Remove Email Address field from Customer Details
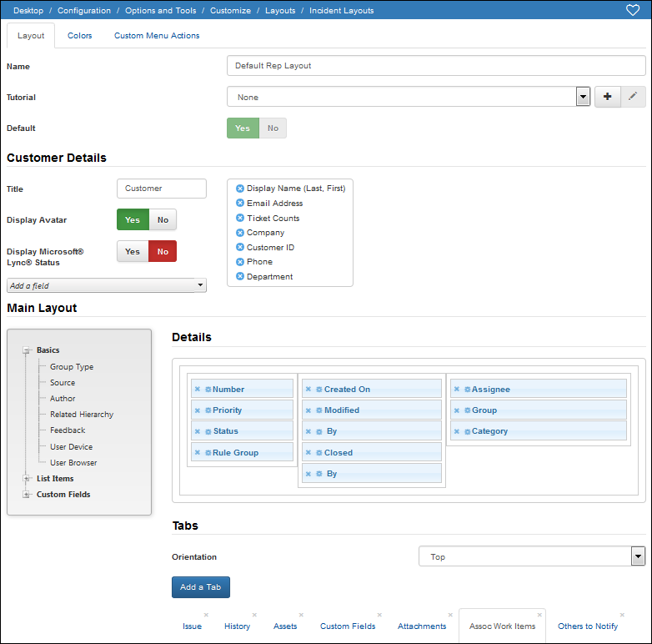Viewport: 652px width, 644px height. tap(240, 203)
